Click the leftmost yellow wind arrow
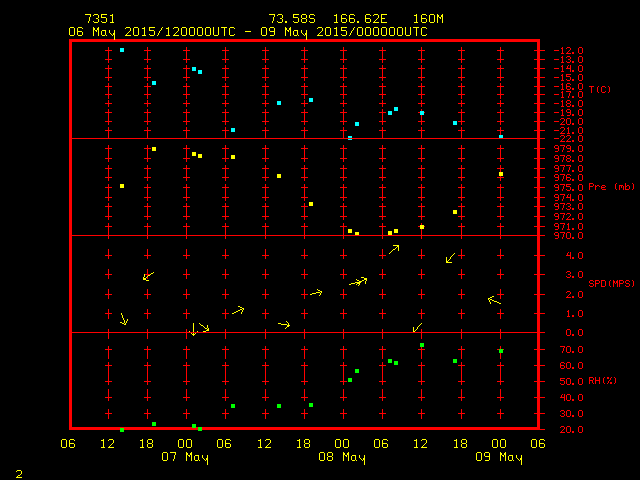This screenshot has height=480, width=640. point(123,319)
